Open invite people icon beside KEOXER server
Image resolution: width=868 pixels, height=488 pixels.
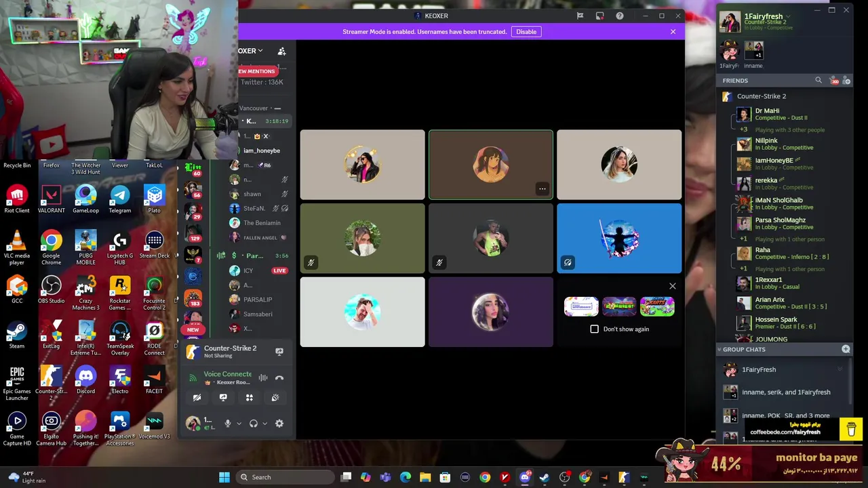pos(281,51)
